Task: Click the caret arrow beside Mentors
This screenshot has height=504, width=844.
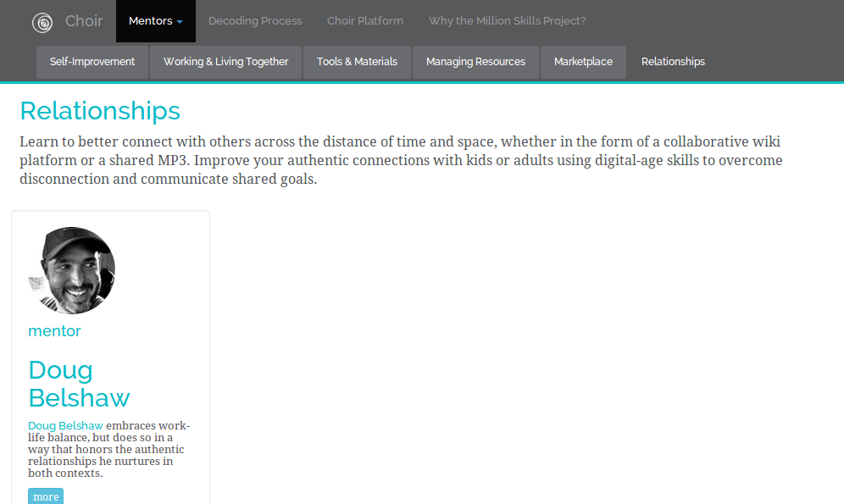Action: 180,22
